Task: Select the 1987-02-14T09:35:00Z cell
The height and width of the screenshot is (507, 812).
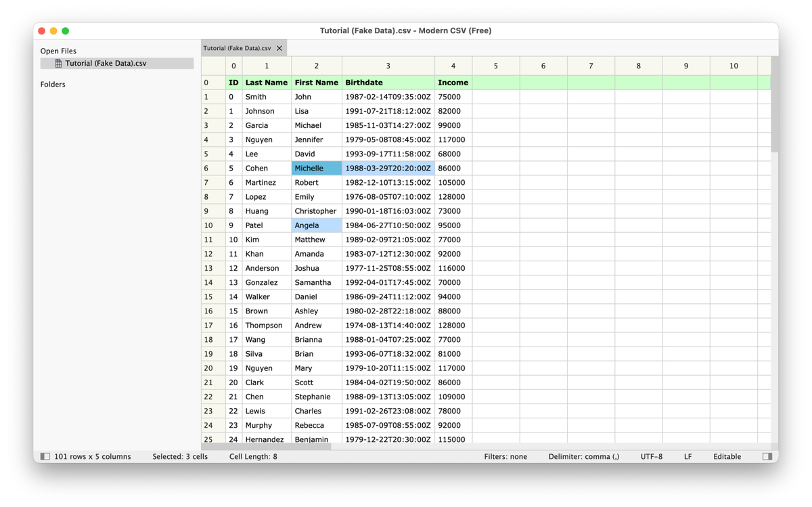Action: click(x=388, y=97)
